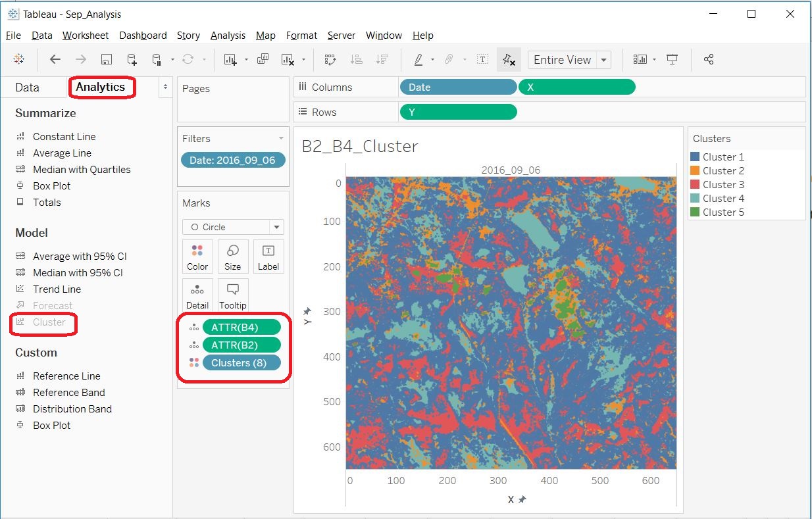
Task: Select Trend Line under Model
Action: click(x=57, y=289)
